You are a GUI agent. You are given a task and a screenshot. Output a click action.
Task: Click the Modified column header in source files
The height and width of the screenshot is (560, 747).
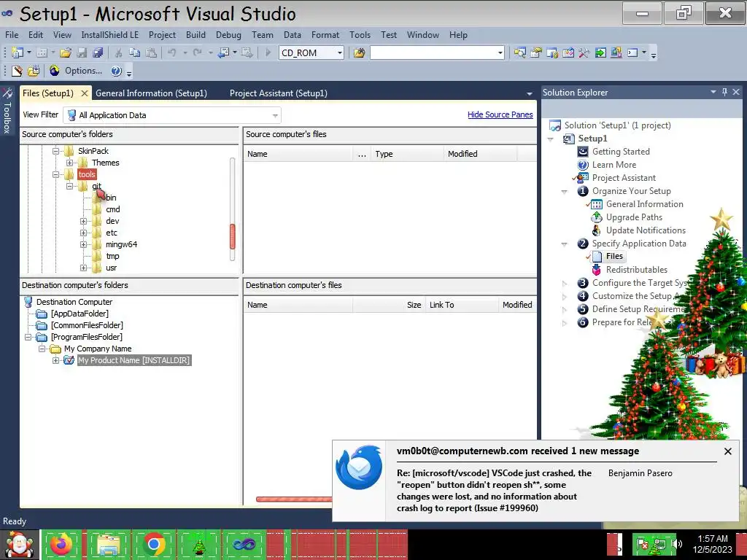pos(480,154)
